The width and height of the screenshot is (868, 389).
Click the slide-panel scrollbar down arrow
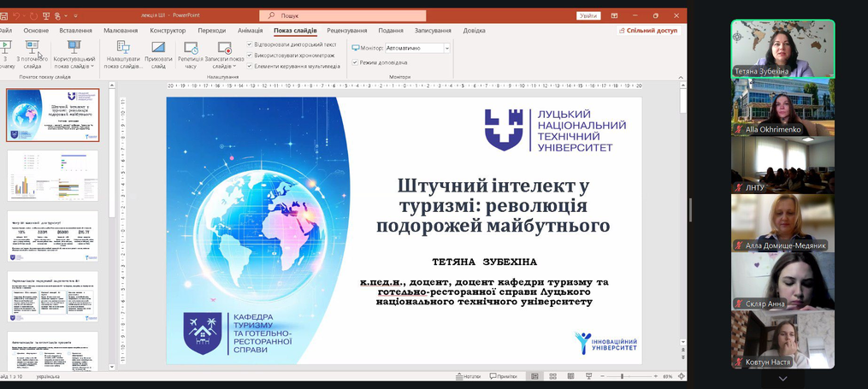pos(112,367)
